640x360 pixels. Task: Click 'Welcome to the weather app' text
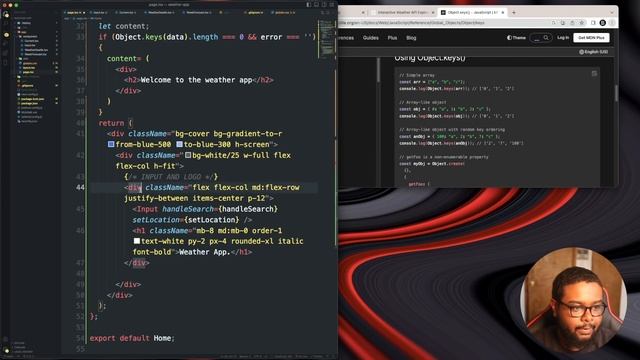196,80
